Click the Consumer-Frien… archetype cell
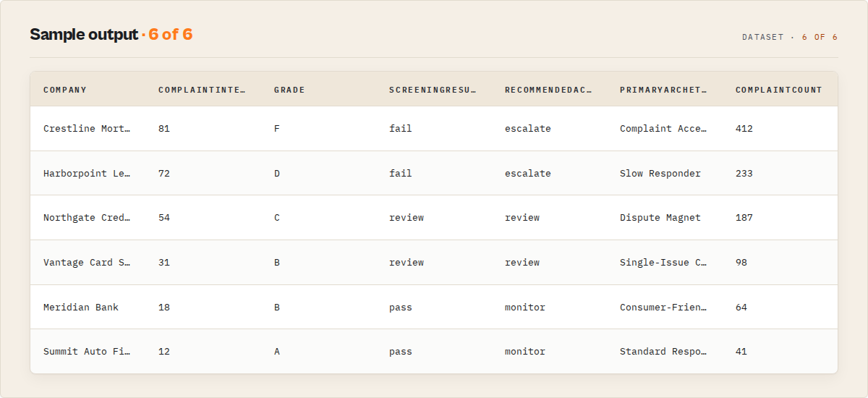 tap(663, 308)
